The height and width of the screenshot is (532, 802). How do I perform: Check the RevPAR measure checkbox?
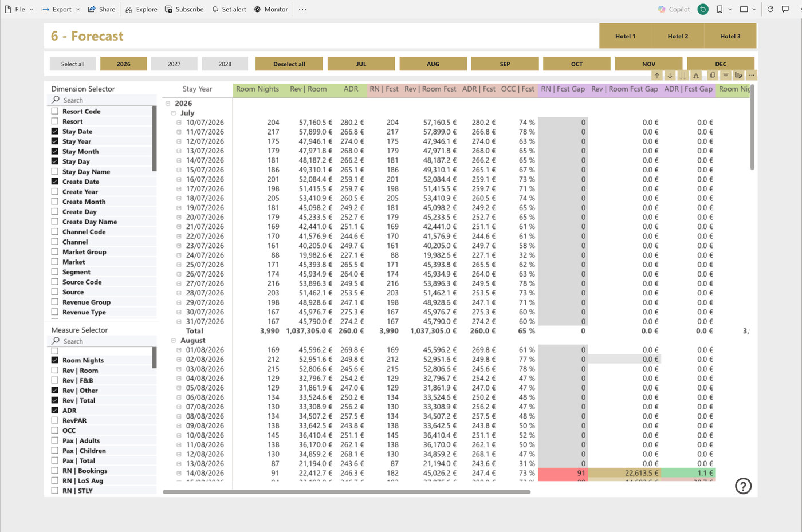[x=55, y=420]
